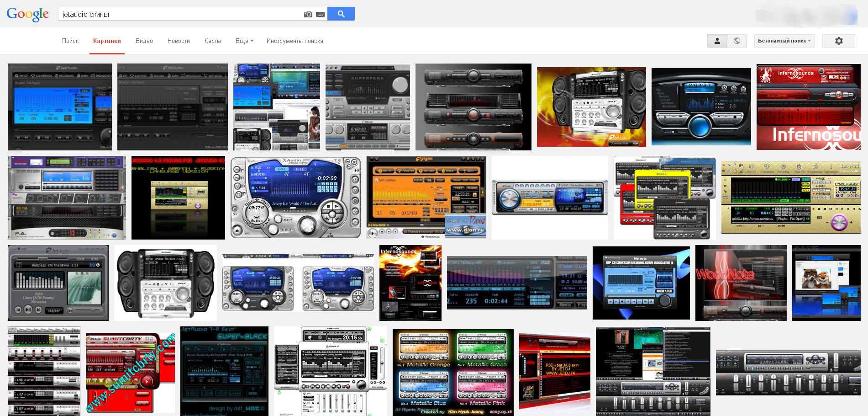
Task: Open the desktop screenshot with cartoon animals thumbnail
Action: coord(826,283)
